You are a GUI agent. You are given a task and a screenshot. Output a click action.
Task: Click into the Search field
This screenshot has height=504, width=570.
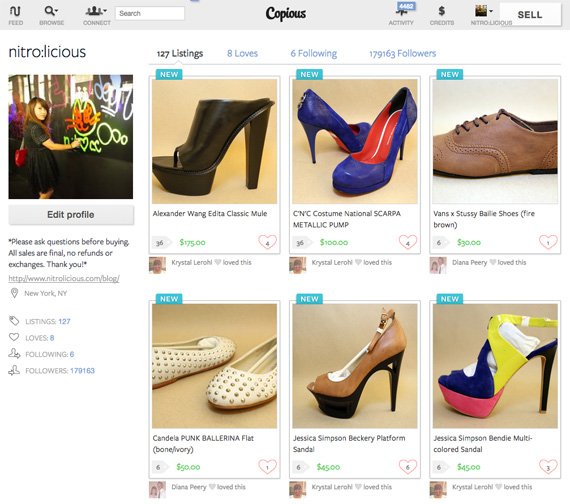[x=150, y=13]
